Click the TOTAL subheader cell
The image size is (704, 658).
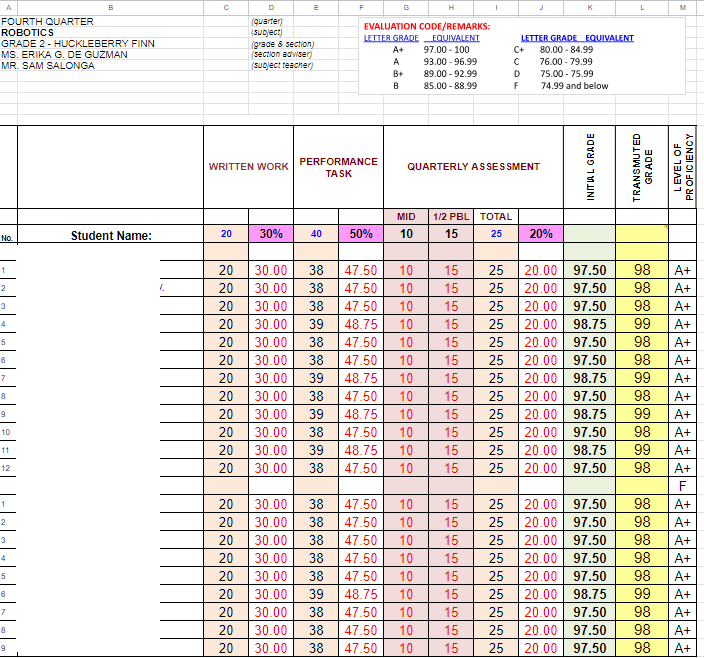496,216
